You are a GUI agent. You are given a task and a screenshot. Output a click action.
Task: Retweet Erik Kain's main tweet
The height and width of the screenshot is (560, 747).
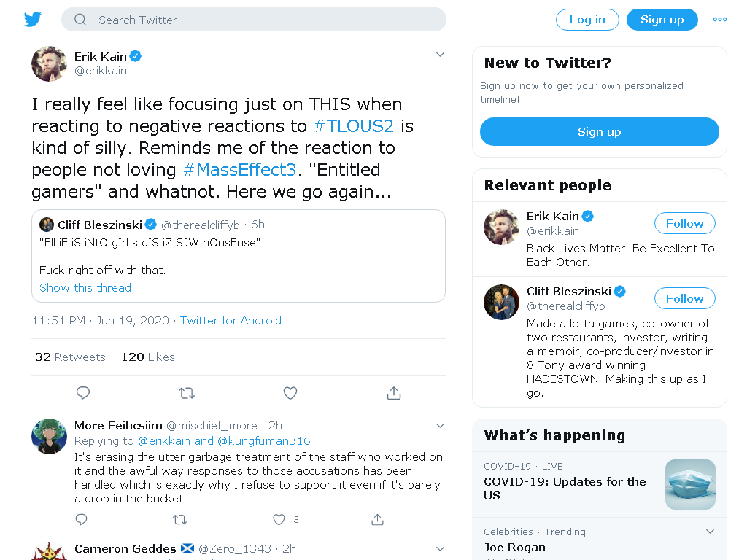(186, 393)
